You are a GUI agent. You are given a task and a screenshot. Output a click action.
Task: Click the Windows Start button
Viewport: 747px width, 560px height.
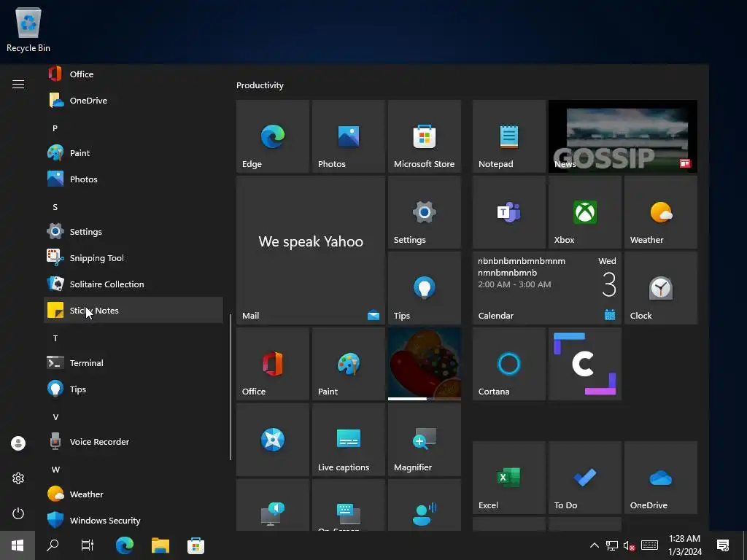(18, 545)
